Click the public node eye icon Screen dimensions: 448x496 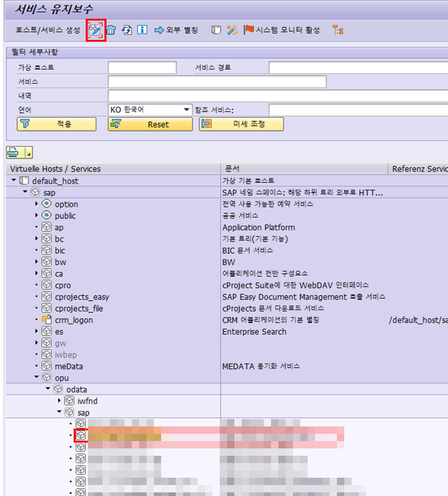46,215
